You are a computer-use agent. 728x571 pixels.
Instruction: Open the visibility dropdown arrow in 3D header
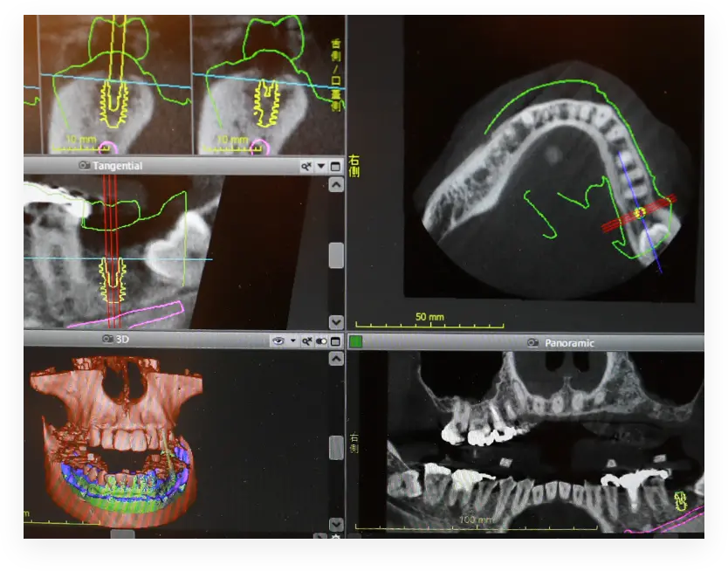tap(292, 341)
